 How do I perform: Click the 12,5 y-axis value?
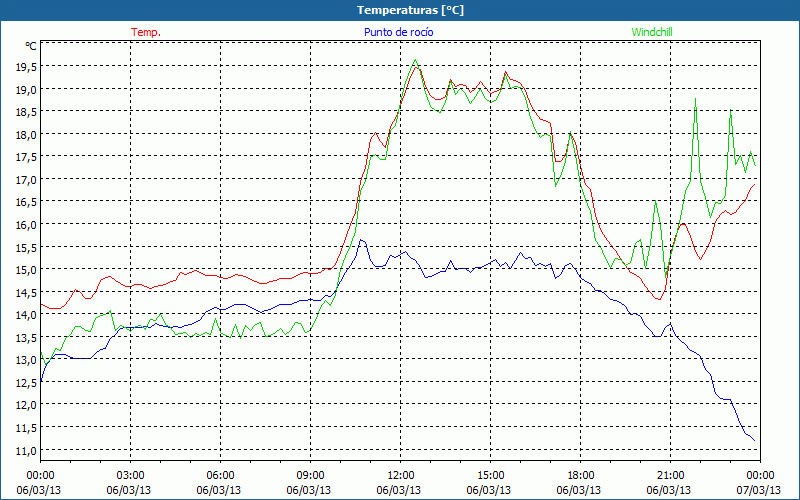tap(26, 382)
